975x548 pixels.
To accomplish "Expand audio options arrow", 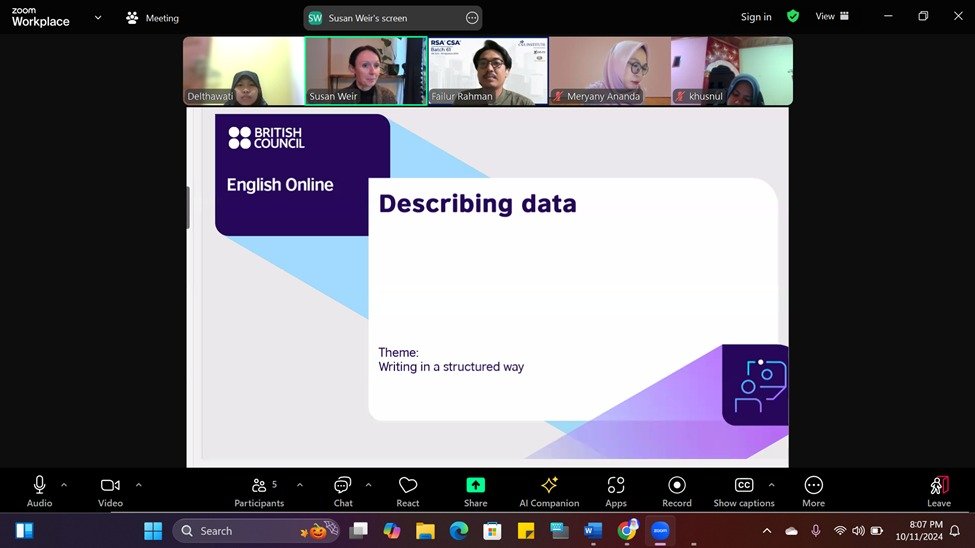I will tap(64, 485).
